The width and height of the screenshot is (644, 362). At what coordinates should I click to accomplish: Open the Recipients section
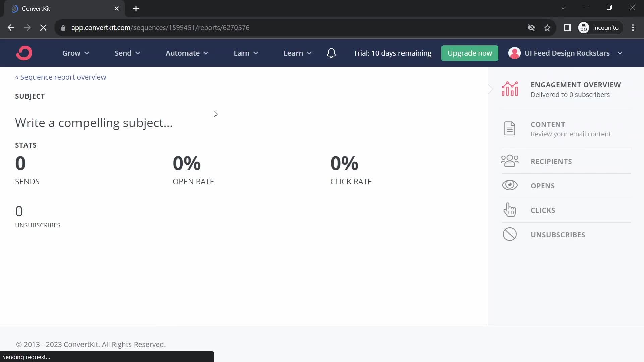tap(566, 161)
